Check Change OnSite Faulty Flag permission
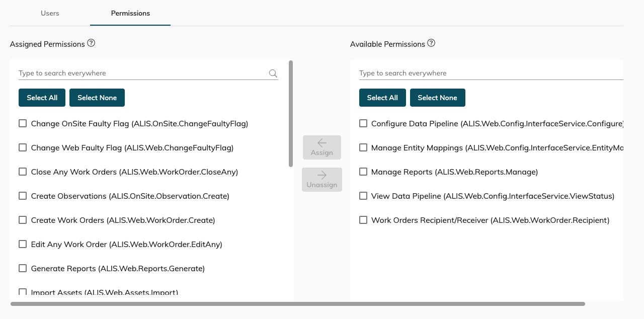This screenshot has width=644, height=319. [23, 123]
